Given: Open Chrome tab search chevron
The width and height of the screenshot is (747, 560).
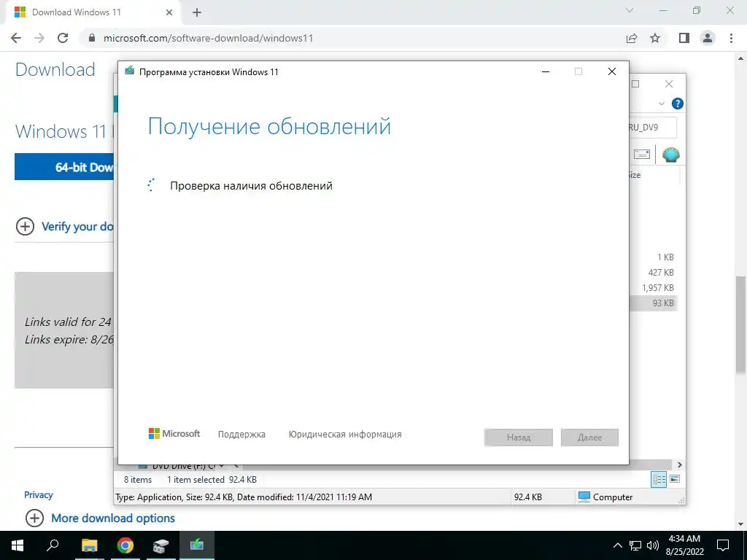Looking at the screenshot, I should pos(630,10).
